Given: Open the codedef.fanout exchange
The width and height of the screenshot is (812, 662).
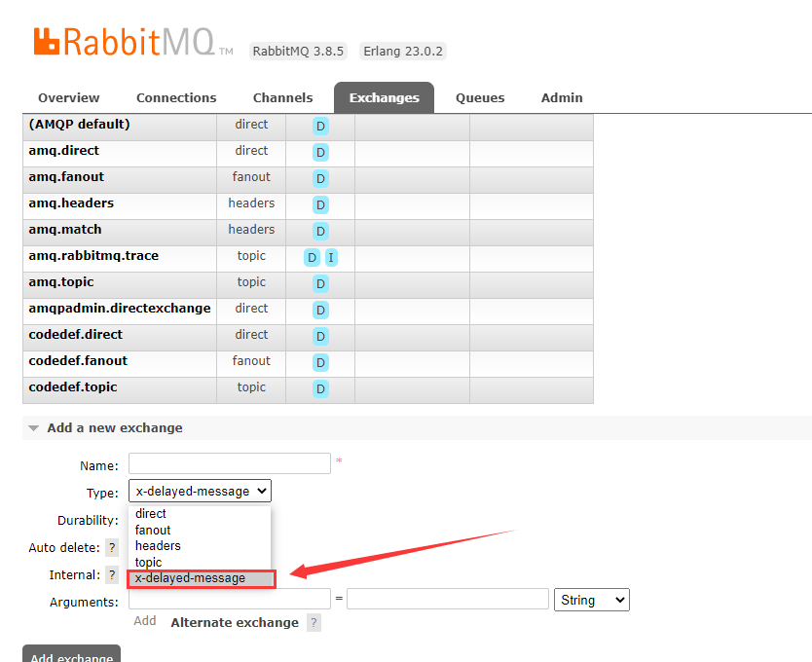Looking at the screenshot, I should (x=78, y=361).
